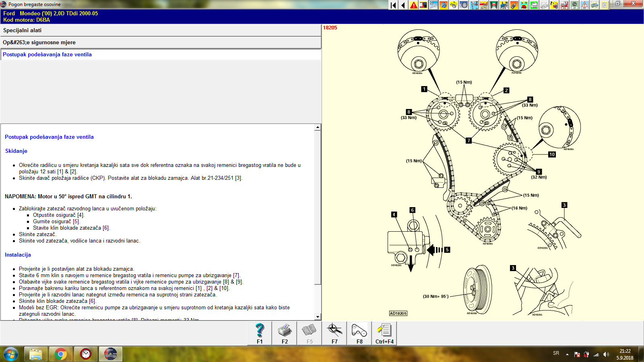Open the green printer toolbar icon

pyautogui.click(x=534, y=5)
